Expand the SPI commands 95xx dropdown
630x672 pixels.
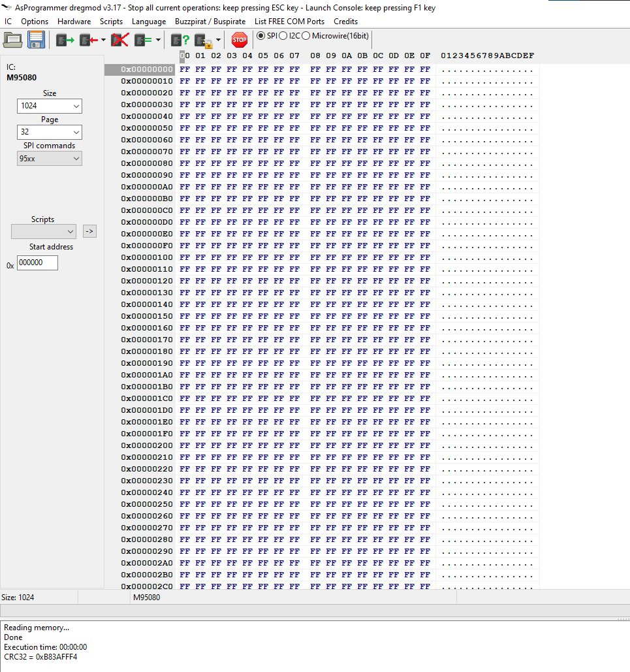click(x=50, y=159)
